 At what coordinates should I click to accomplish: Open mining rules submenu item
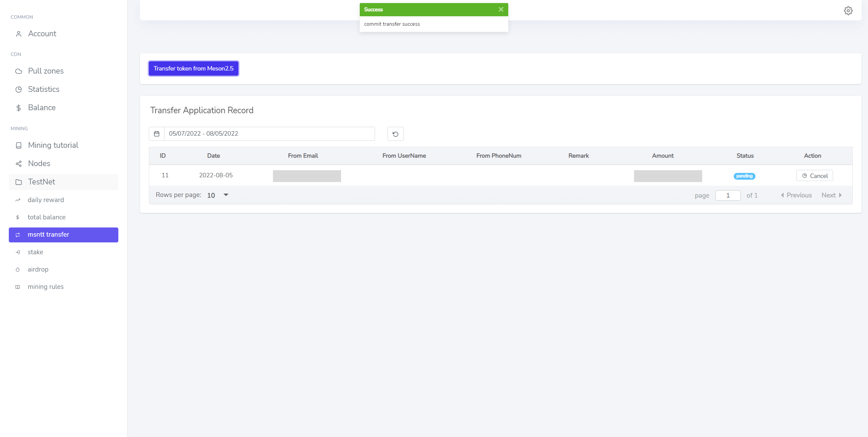click(64, 287)
